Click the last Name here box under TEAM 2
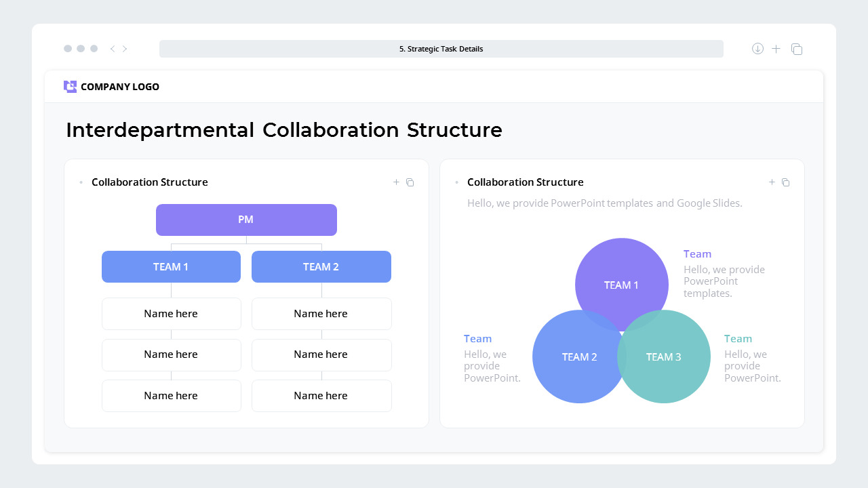868x488 pixels. point(321,396)
